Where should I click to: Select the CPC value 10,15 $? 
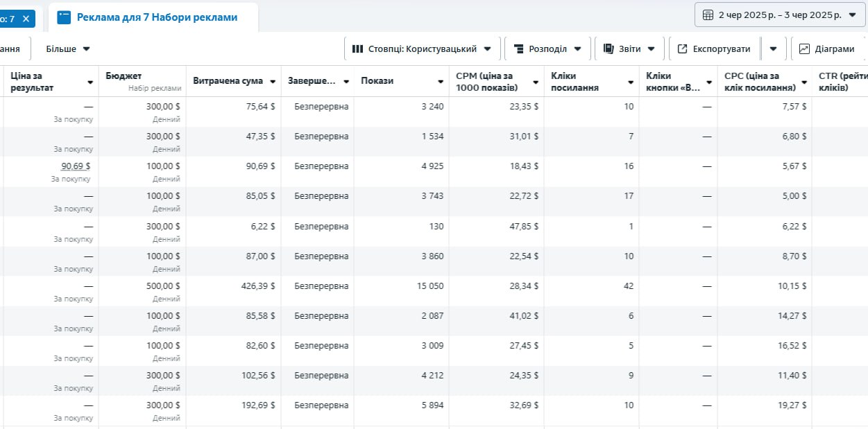(792, 286)
